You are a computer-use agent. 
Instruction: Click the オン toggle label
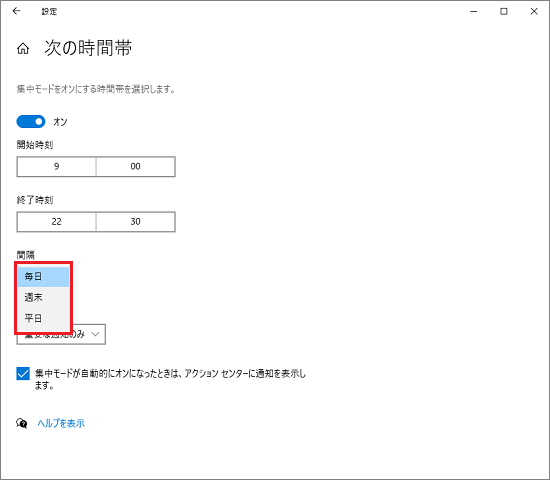tap(60, 122)
